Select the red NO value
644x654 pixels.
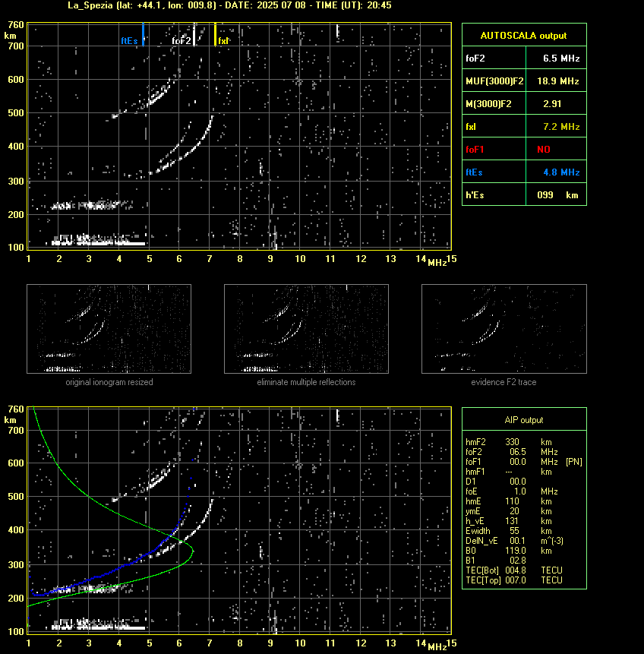544,150
